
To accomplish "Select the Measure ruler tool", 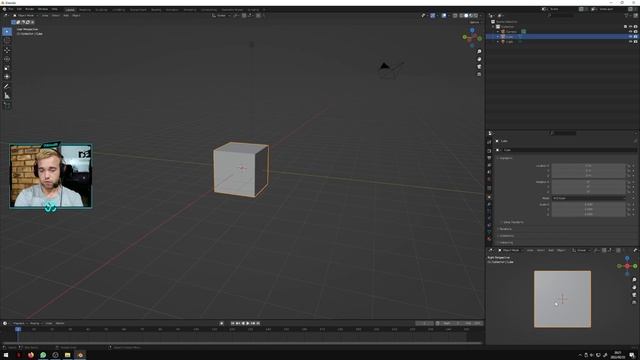I will click(7, 96).
